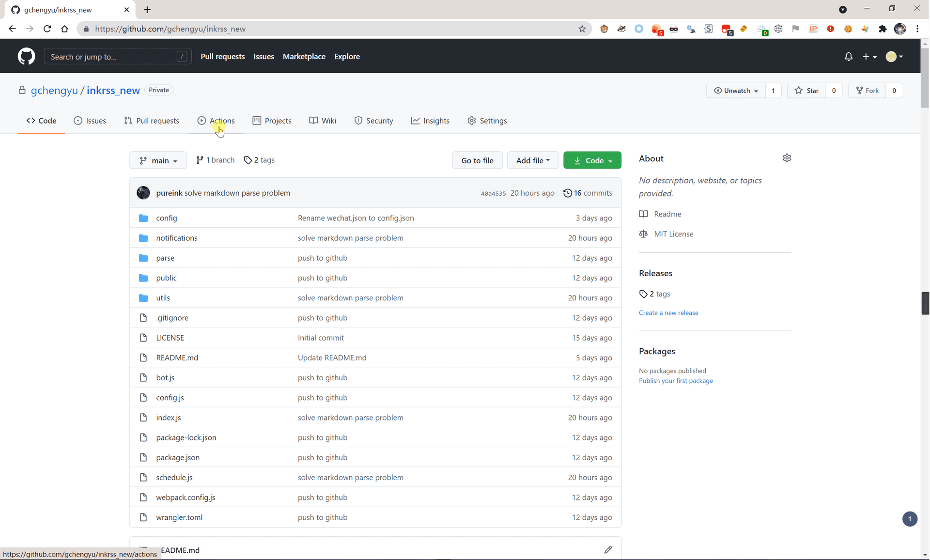
Task: Click the tag icon under Releases
Action: click(643, 294)
